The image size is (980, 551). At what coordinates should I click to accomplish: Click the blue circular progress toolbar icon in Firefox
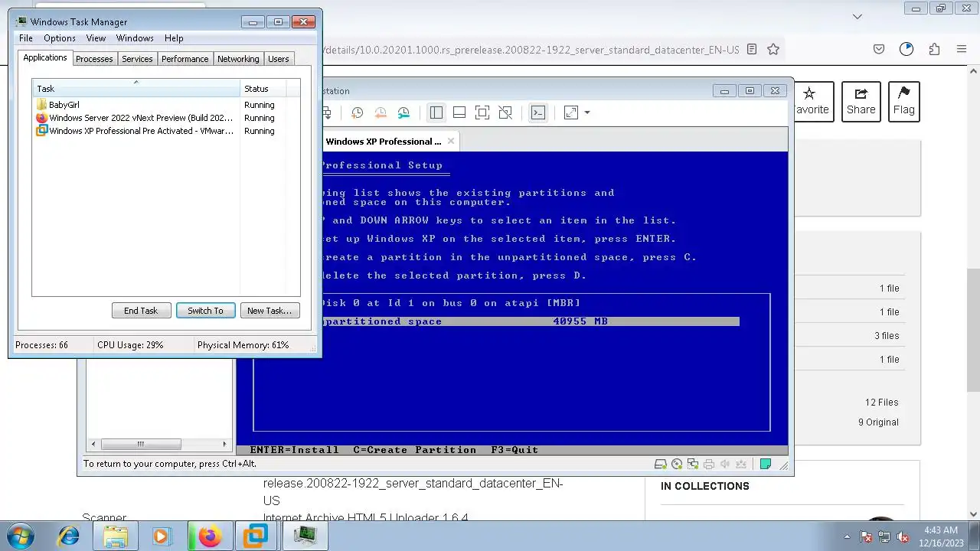tap(906, 49)
